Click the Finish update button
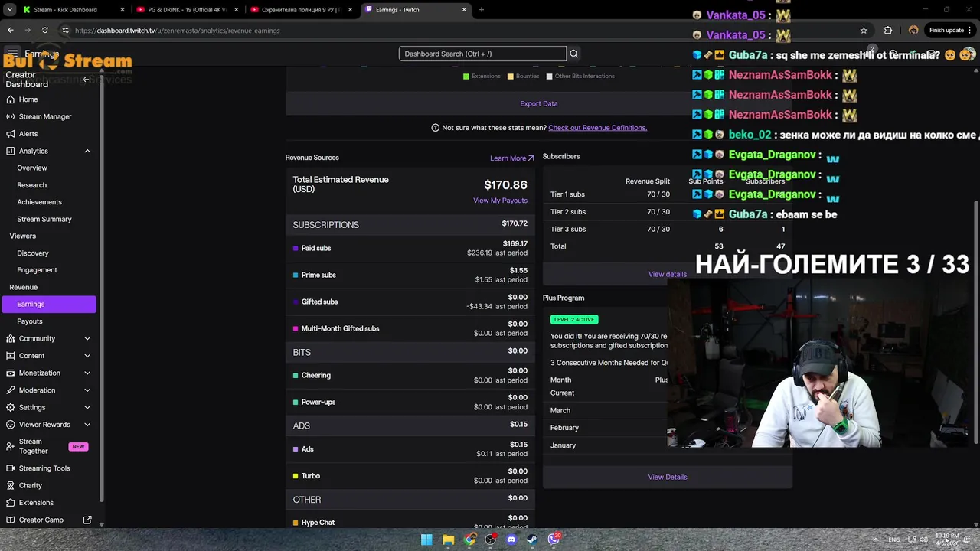 (951, 31)
